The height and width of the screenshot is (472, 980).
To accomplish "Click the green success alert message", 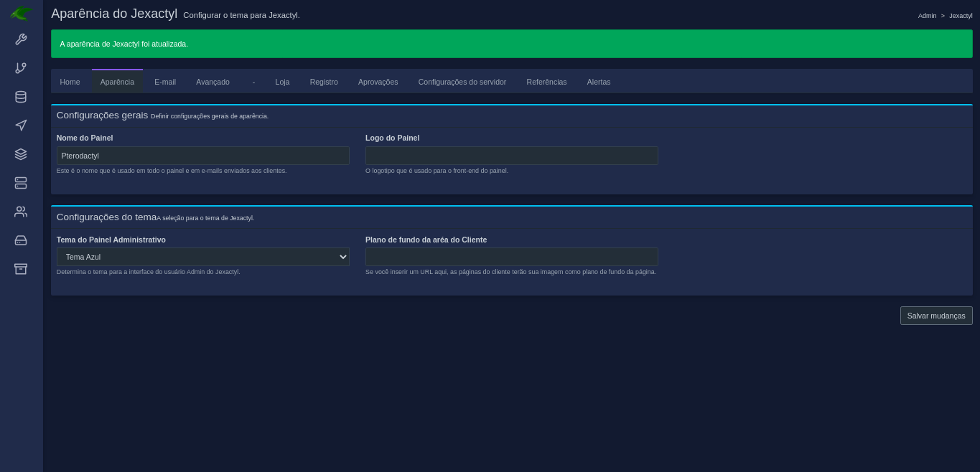I will (512, 44).
